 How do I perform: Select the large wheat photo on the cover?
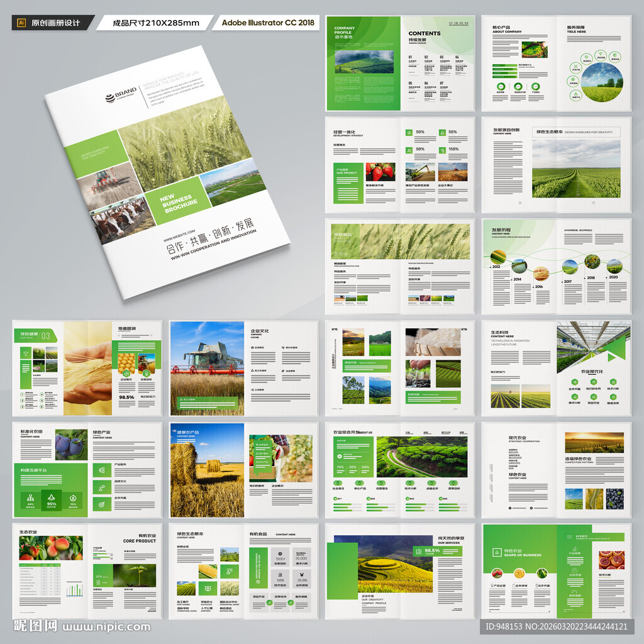184,144
